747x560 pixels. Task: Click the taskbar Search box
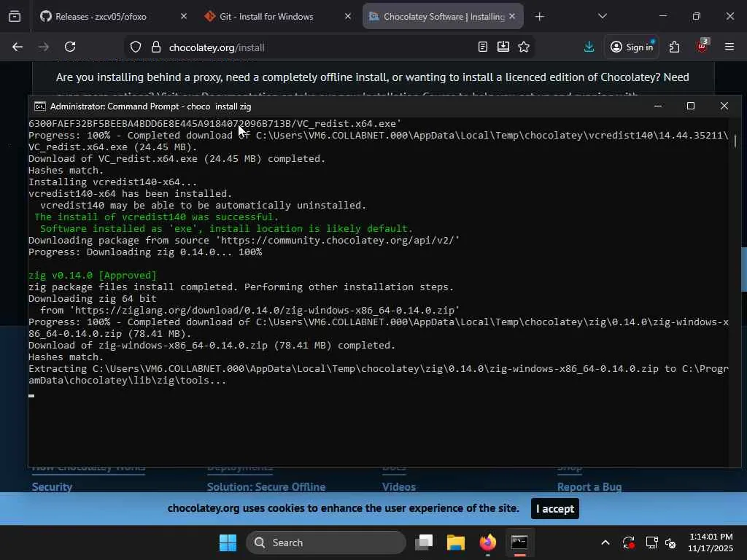click(x=326, y=542)
